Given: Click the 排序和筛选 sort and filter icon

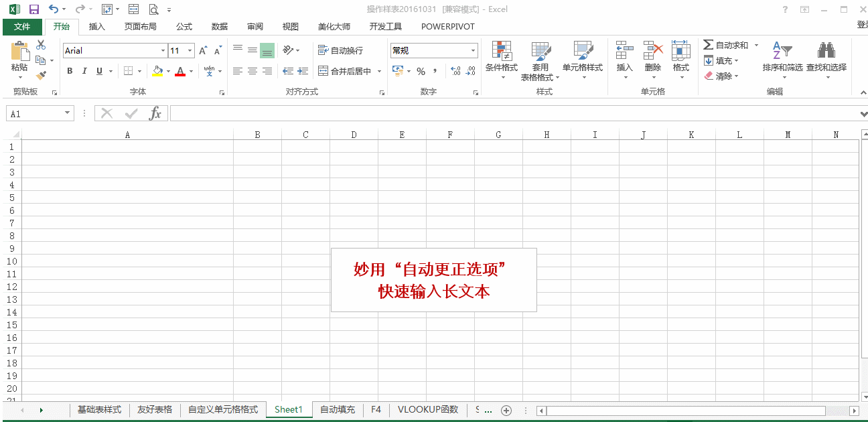Looking at the screenshot, I should (782, 51).
